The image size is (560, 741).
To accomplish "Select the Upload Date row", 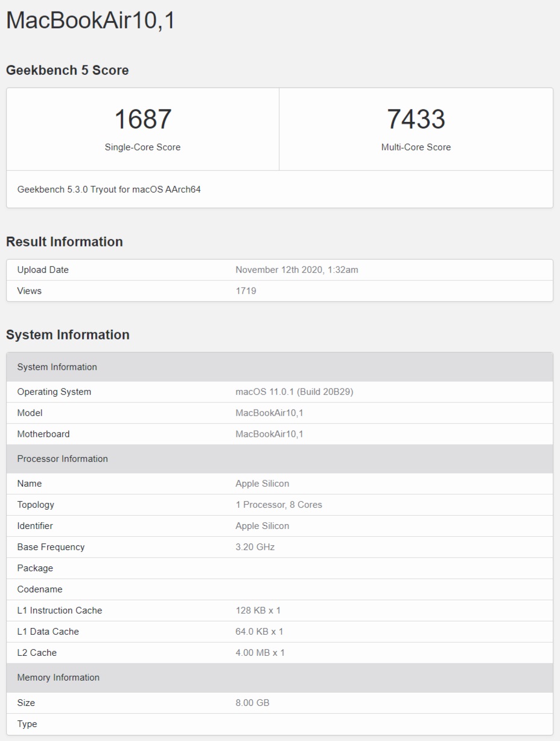I will [41, 270].
